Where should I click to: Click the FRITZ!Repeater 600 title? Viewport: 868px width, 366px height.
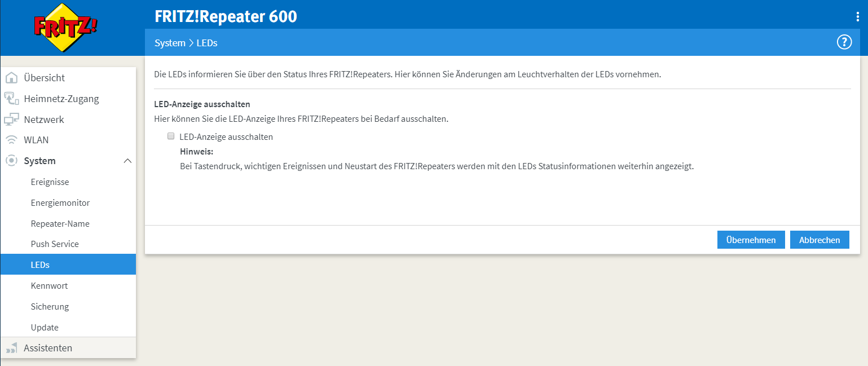(226, 16)
